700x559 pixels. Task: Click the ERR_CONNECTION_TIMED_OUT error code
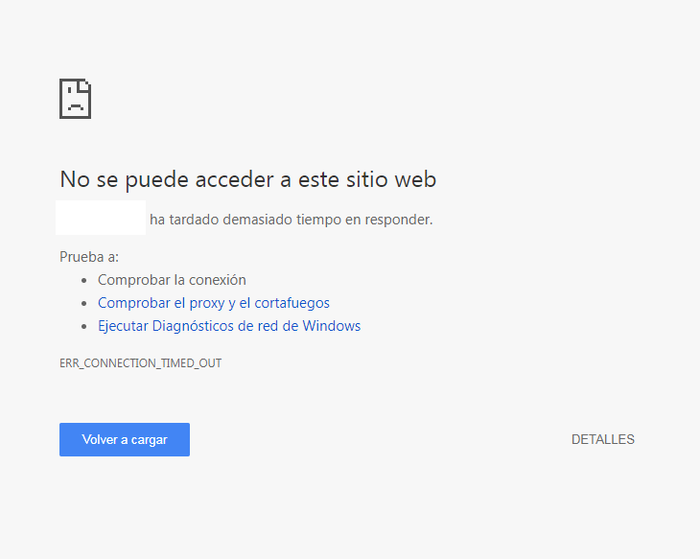(141, 363)
